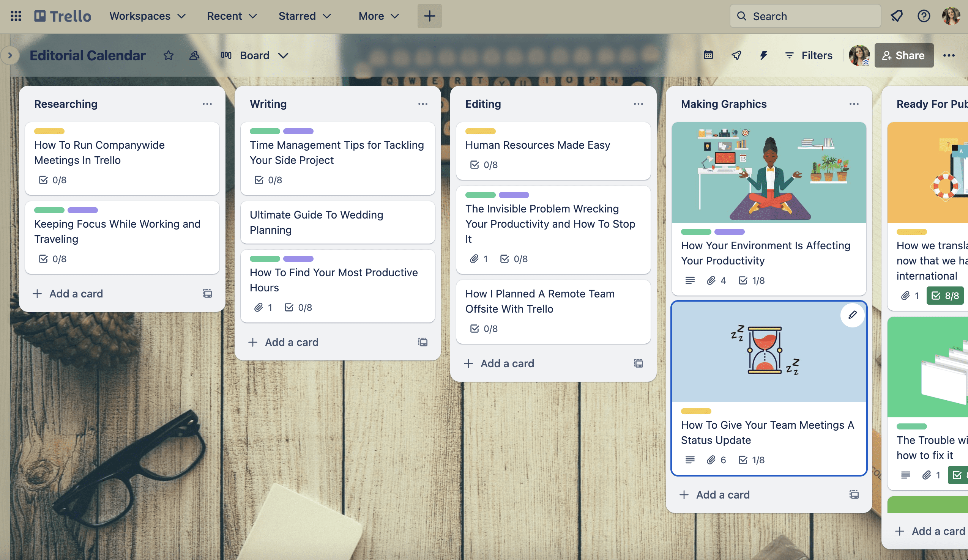Click the pencil edit icon on card
The height and width of the screenshot is (560, 968).
[852, 315]
